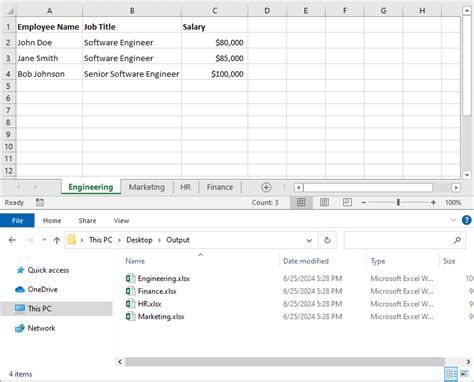Open the View ribbon tab
The width and height of the screenshot is (474, 382).
click(x=121, y=221)
